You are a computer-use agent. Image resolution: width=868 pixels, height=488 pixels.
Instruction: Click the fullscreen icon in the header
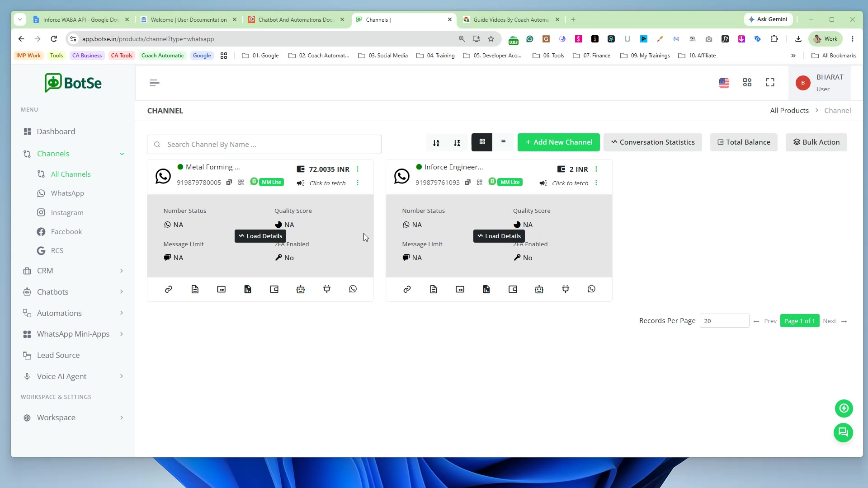click(x=770, y=83)
